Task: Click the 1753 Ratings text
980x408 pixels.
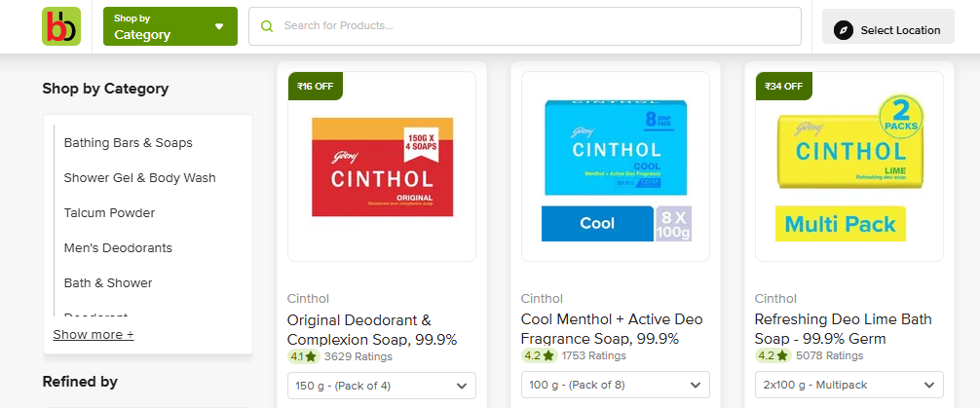Action: (594, 355)
